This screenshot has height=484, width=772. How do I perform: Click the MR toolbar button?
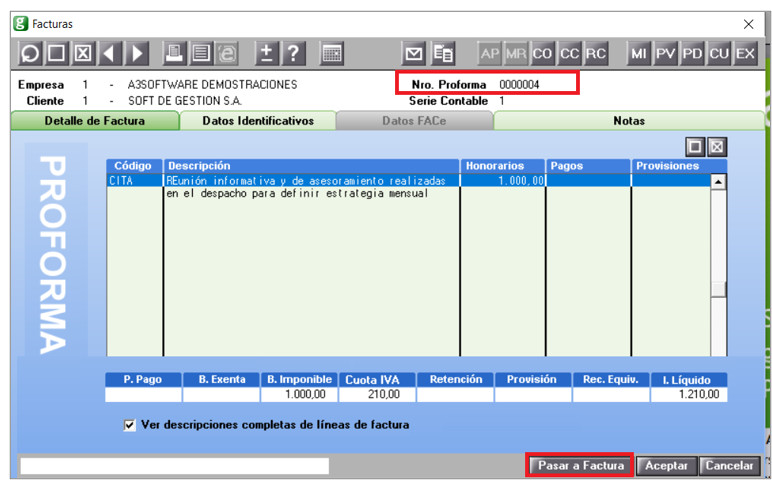point(516,53)
